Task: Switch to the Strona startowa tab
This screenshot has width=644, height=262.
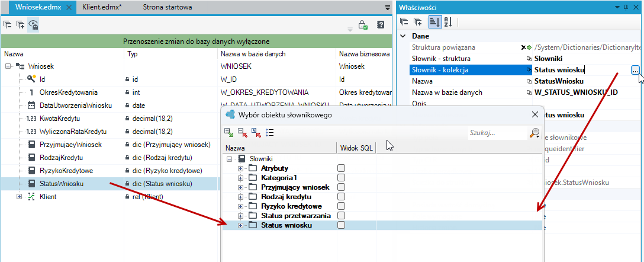Action: click(168, 7)
